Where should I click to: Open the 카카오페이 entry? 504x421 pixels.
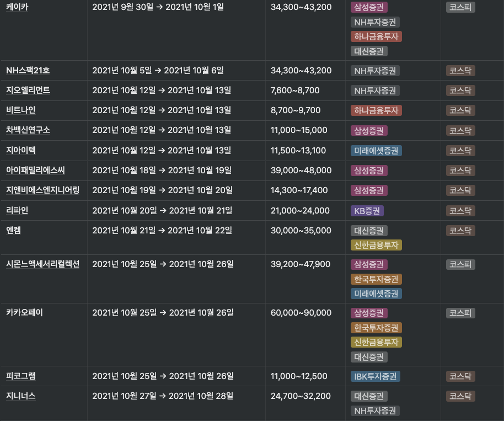point(24,313)
